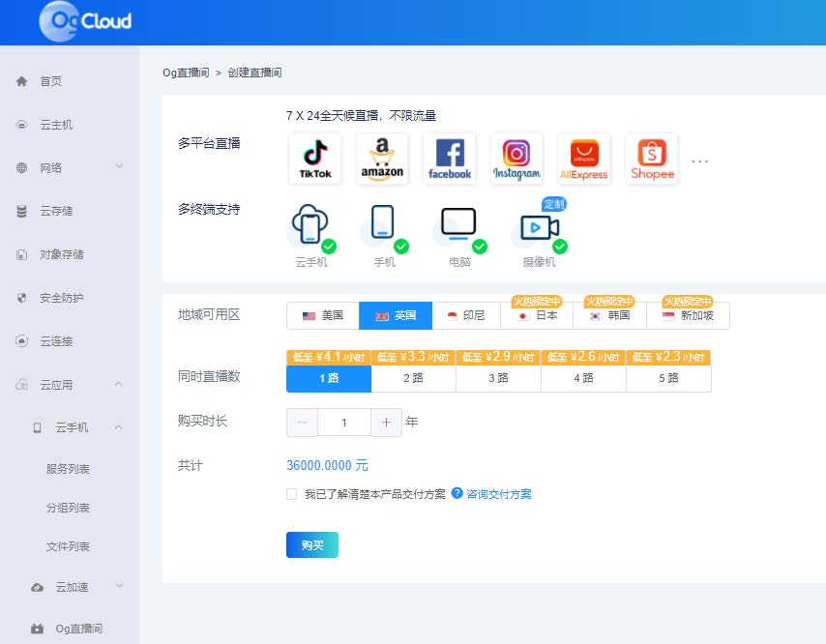Open 文件列表 submenu item

pyautogui.click(x=70, y=546)
